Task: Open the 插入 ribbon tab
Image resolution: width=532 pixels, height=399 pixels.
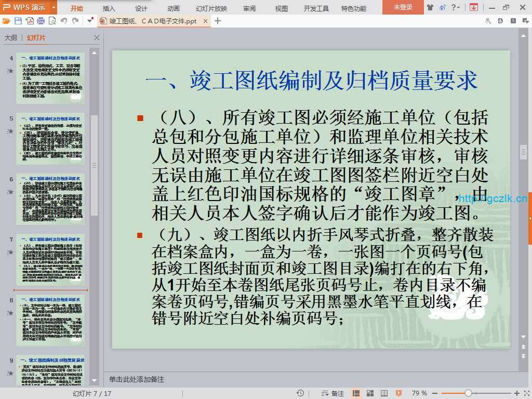Action: 109,8
